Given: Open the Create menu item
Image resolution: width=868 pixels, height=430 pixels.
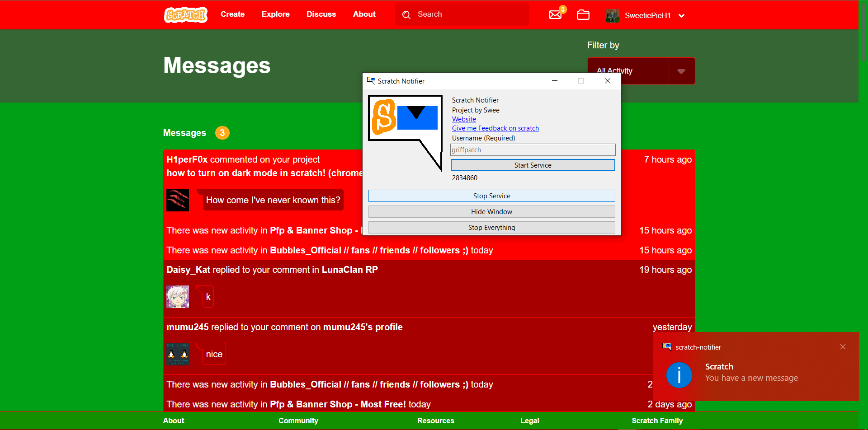Looking at the screenshot, I should point(232,14).
